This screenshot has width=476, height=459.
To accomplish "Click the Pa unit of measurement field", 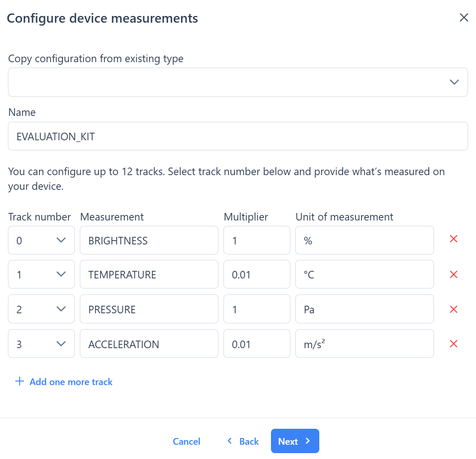I will coord(364,309).
